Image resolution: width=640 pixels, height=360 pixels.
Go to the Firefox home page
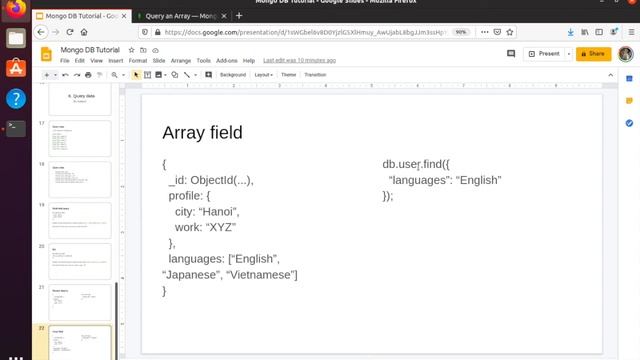[x=84, y=32]
